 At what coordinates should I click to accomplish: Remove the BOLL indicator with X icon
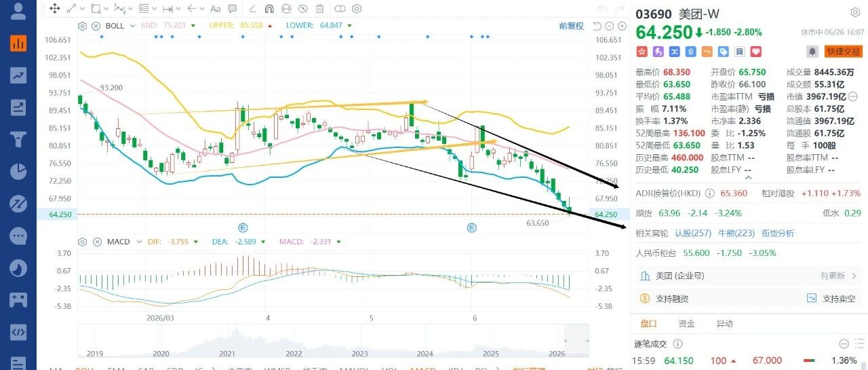tap(96, 26)
